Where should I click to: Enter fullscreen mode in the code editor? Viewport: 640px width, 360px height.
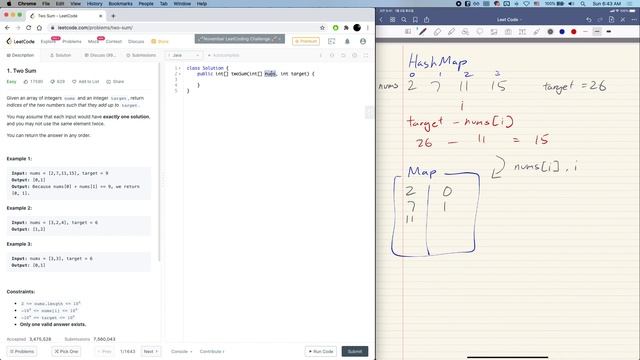coord(366,55)
